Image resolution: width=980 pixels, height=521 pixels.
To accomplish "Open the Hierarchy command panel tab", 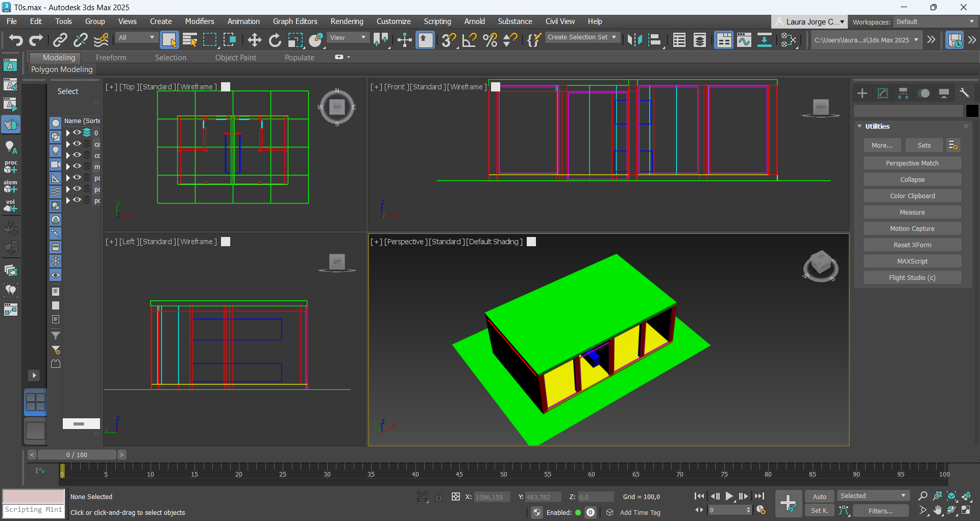I will (x=903, y=93).
